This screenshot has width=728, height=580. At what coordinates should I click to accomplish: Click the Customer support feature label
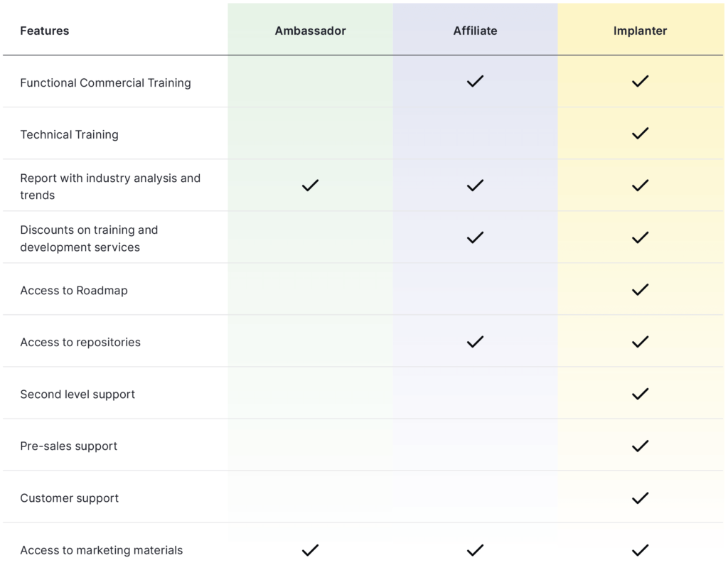(69, 498)
